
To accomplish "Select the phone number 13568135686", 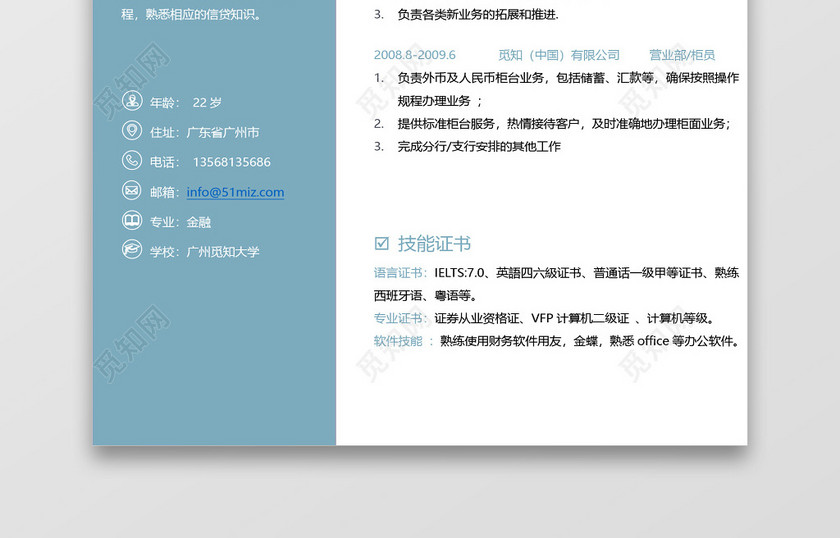I will pyautogui.click(x=231, y=162).
